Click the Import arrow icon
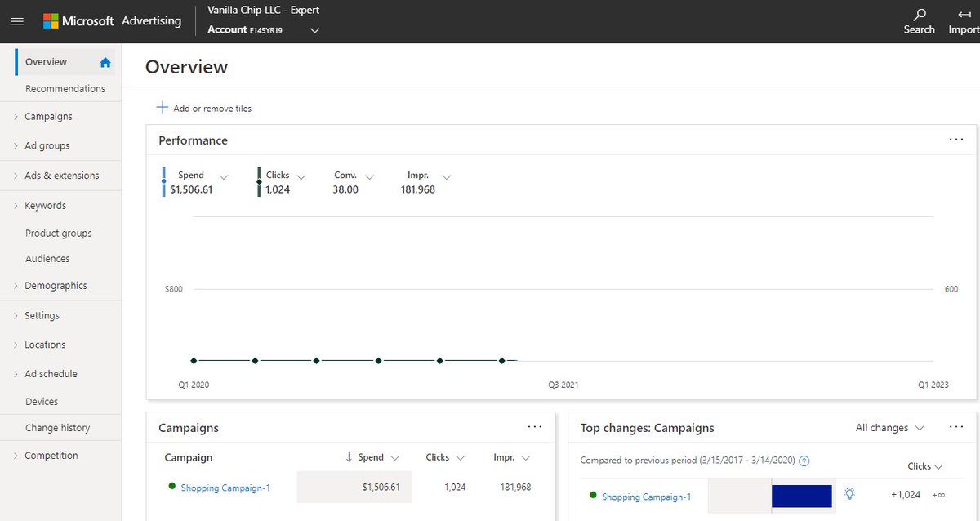The image size is (980, 521). pos(964,14)
